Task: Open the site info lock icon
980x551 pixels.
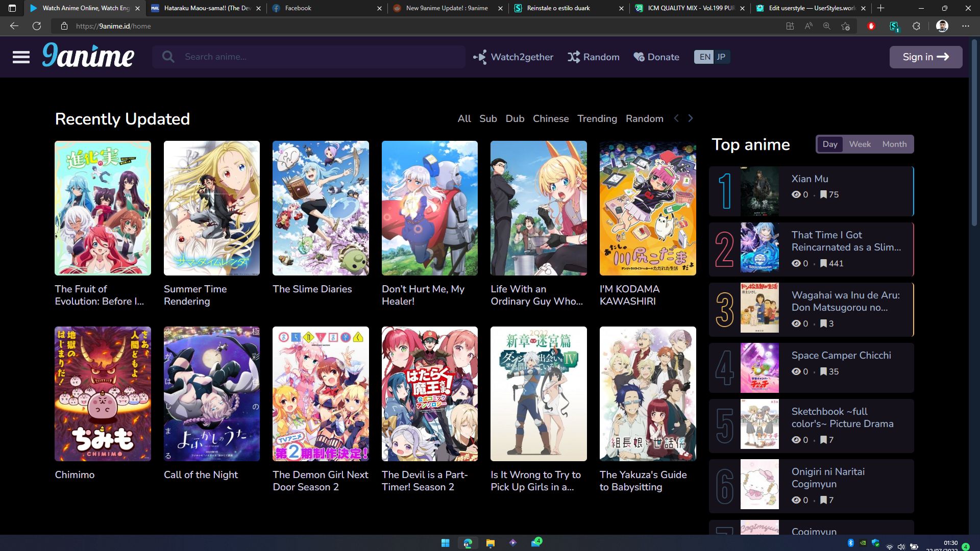Action: pos(64,26)
